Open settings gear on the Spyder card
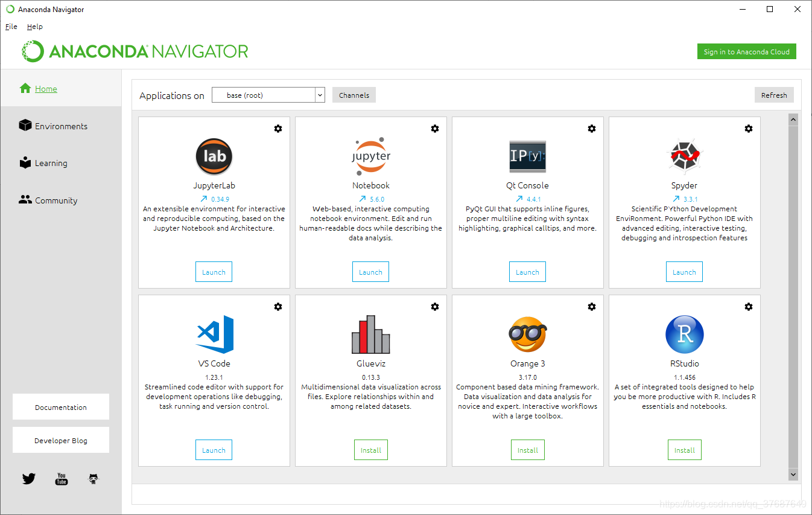Viewport: 812px width, 515px height. (x=748, y=129)
